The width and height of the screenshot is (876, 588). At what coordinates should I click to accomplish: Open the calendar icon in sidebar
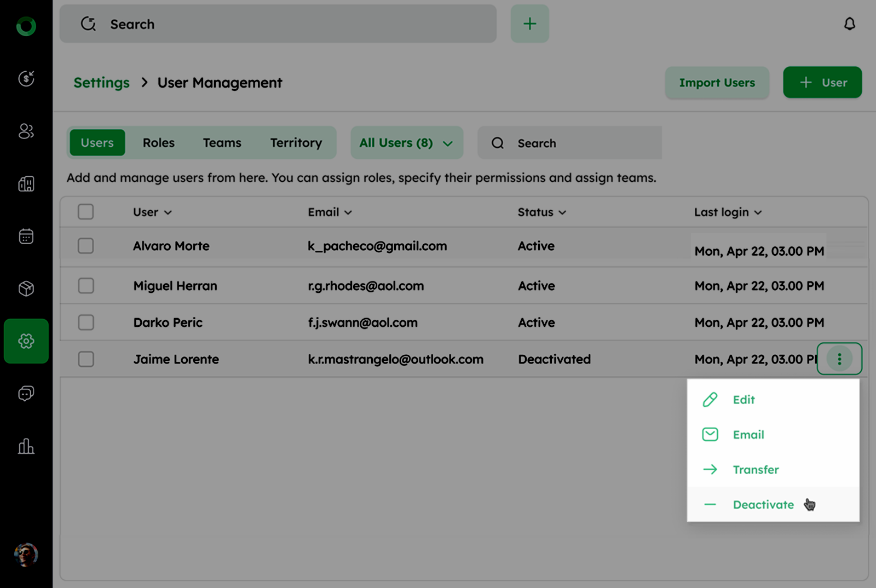point(26,237)
